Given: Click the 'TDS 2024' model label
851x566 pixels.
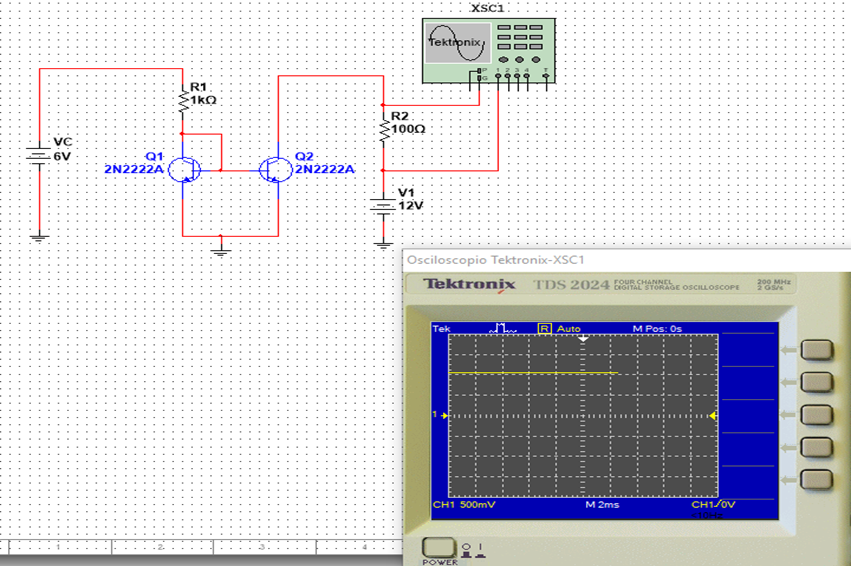Looking at the screenshot, I should click(571, 285).
